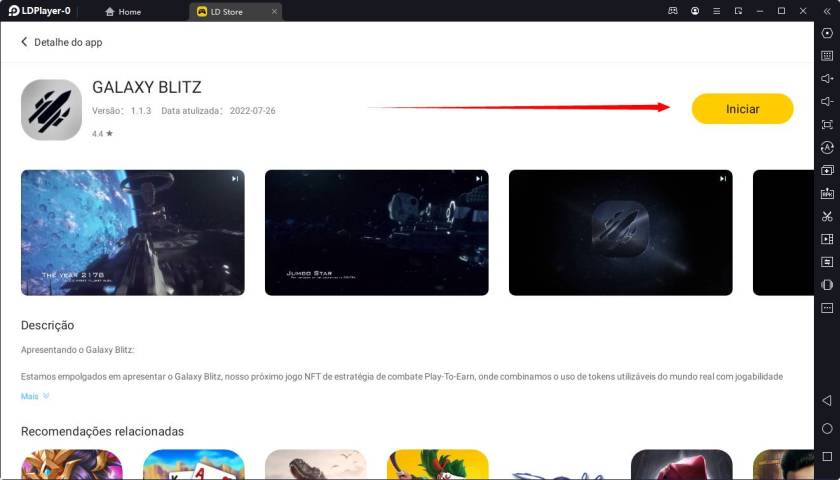Click the yellow Iniciar button
The width and height of the screenshot is (840, 480).
[x=742, y=109]
